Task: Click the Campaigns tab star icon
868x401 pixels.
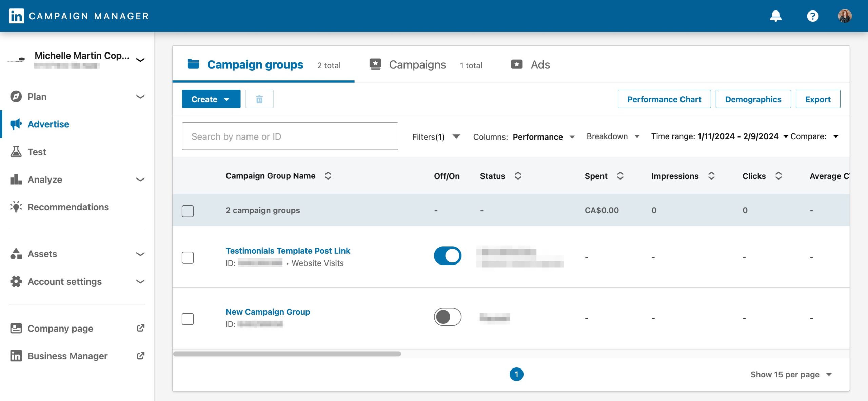Action: point(375,64)
